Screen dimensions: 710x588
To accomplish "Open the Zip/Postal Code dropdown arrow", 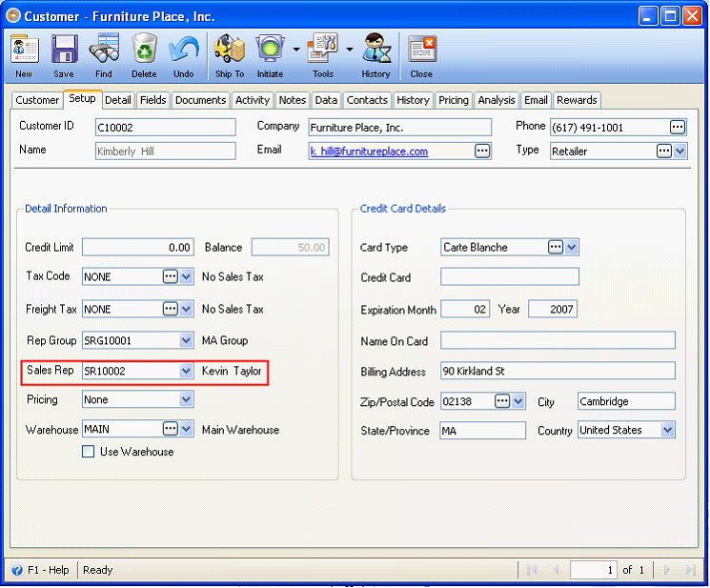I will tap(518, 401).
